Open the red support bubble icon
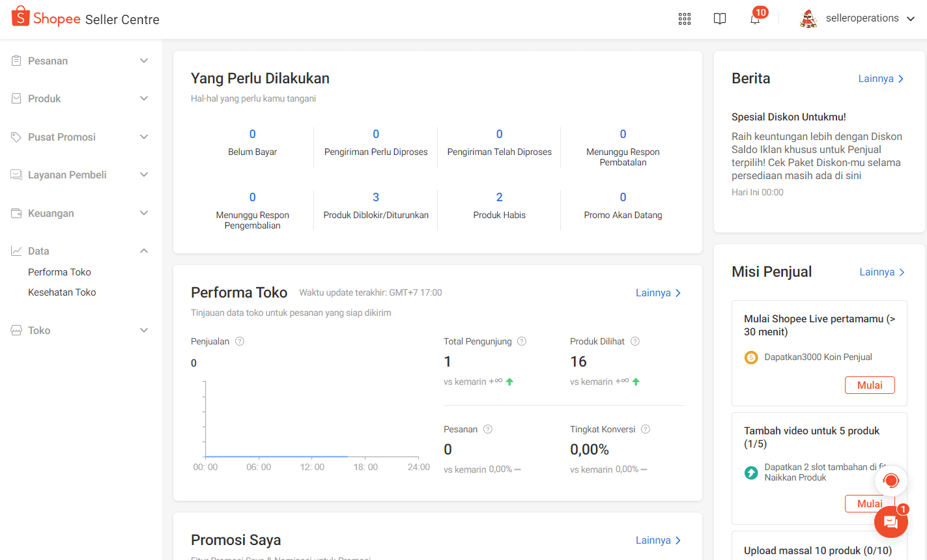 tap(891, 481)
